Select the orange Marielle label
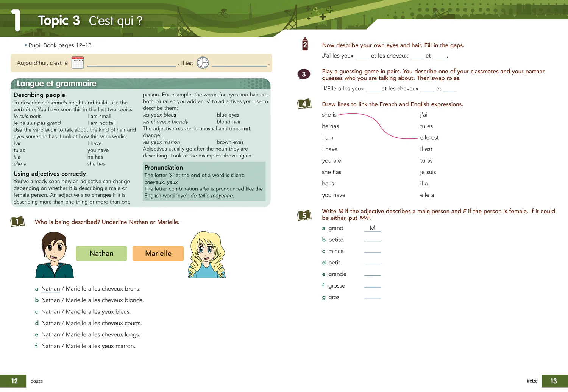Viewport: 568px width, 392px height. pos(158,254)
